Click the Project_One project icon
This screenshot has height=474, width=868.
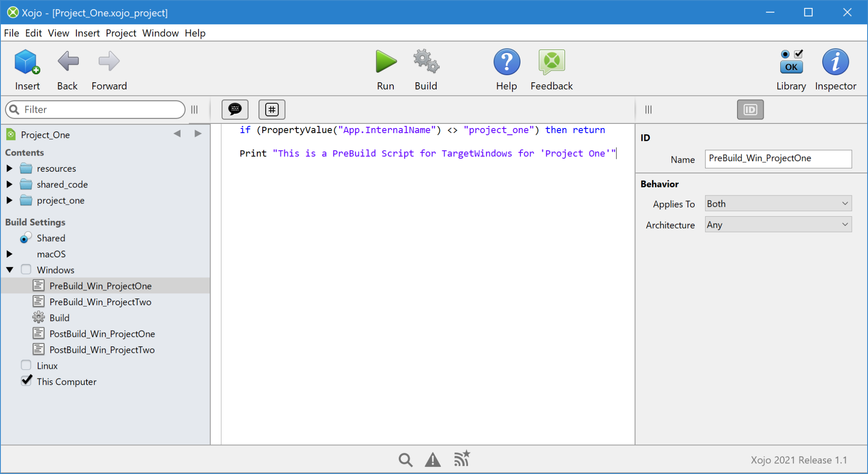11,135
